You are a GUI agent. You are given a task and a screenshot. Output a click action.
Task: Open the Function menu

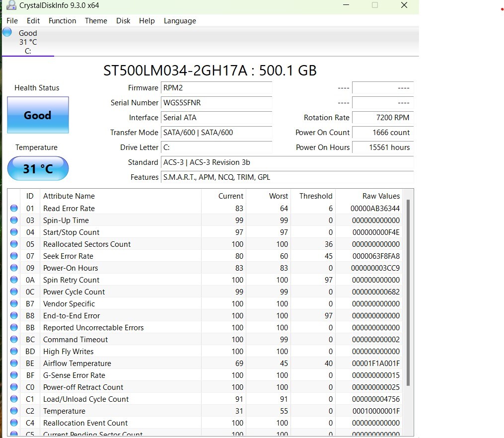(x=62, y=21)
